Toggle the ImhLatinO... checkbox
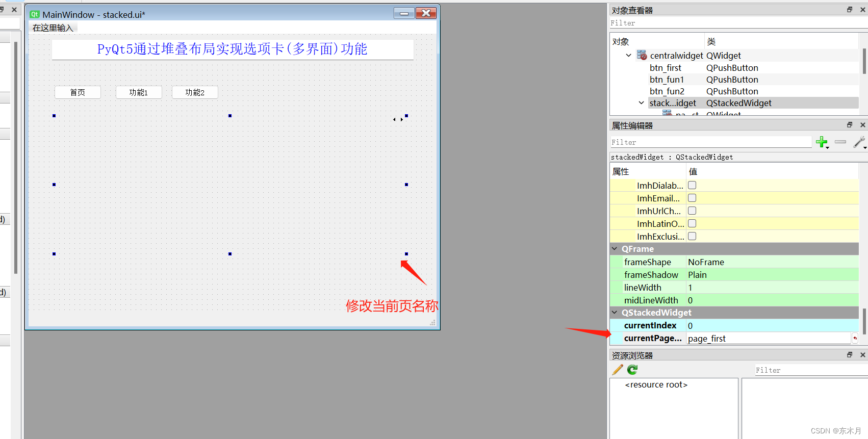 (x=692, y=223)
